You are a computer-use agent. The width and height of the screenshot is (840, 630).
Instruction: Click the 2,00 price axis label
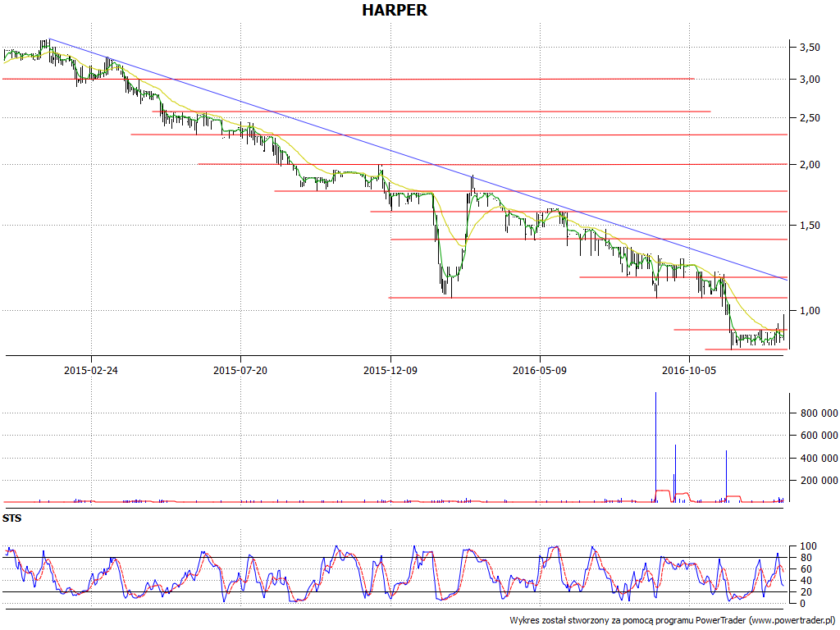pyautogui.click(x=810, y=164)
